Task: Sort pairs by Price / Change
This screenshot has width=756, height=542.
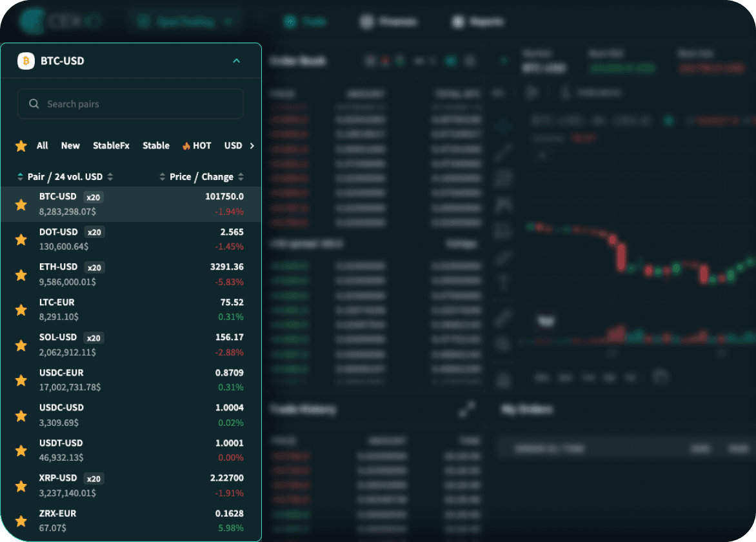Action: pos(203,176)
